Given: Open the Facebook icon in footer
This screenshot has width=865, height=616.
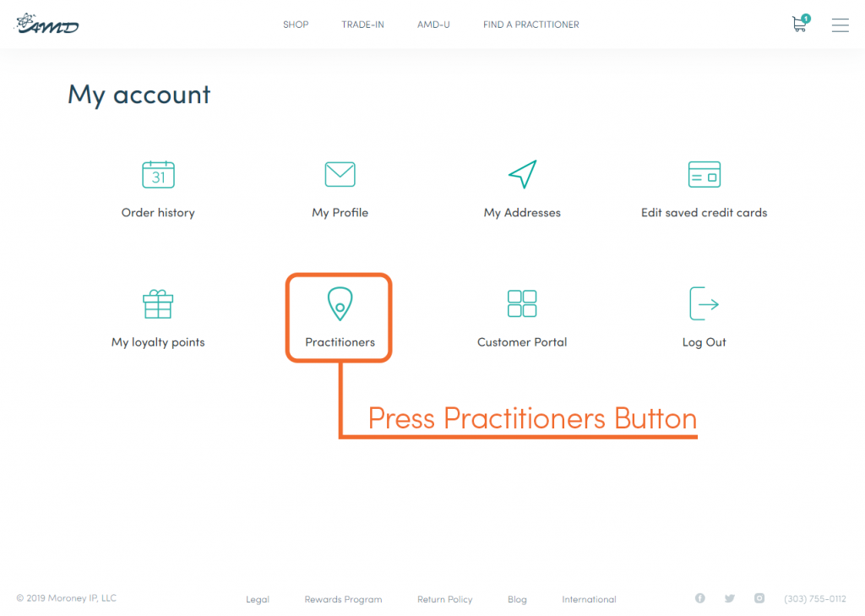Looking at the screenshot, I should 700,598.
